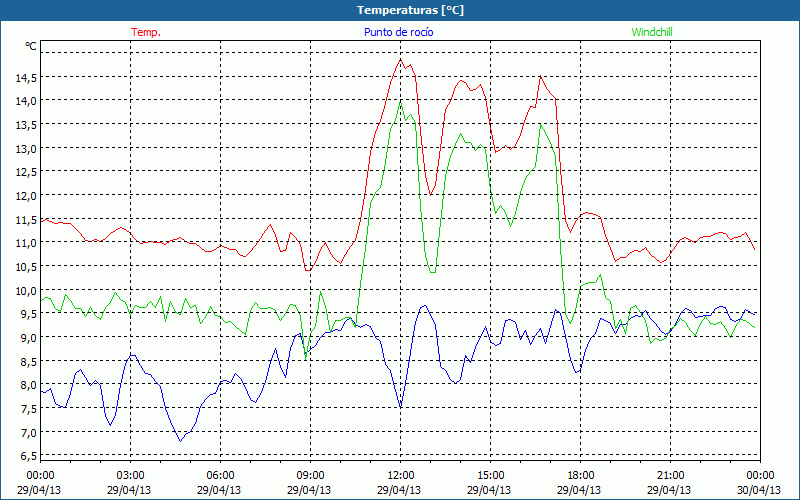The image size is (800, 500).
Task: Click the 15:00 time axis label
Action: tap(490, 476)
